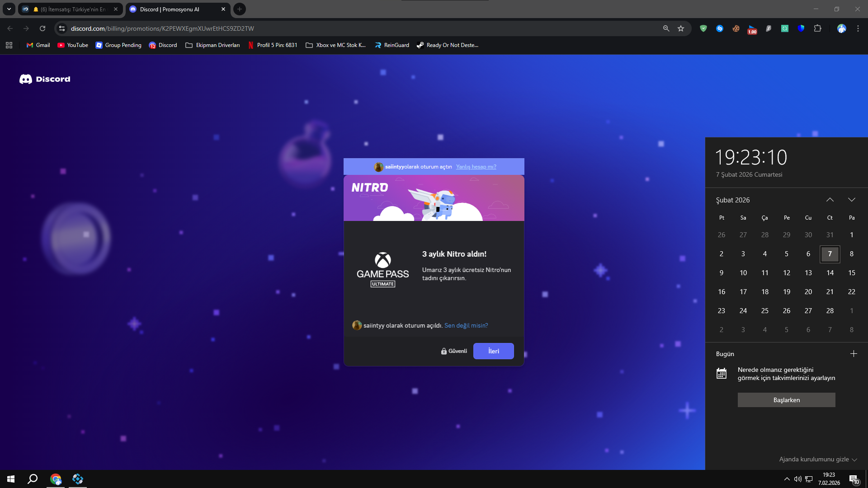
Task: Open the Chrome three-dot menu
Action: [858, 28]
